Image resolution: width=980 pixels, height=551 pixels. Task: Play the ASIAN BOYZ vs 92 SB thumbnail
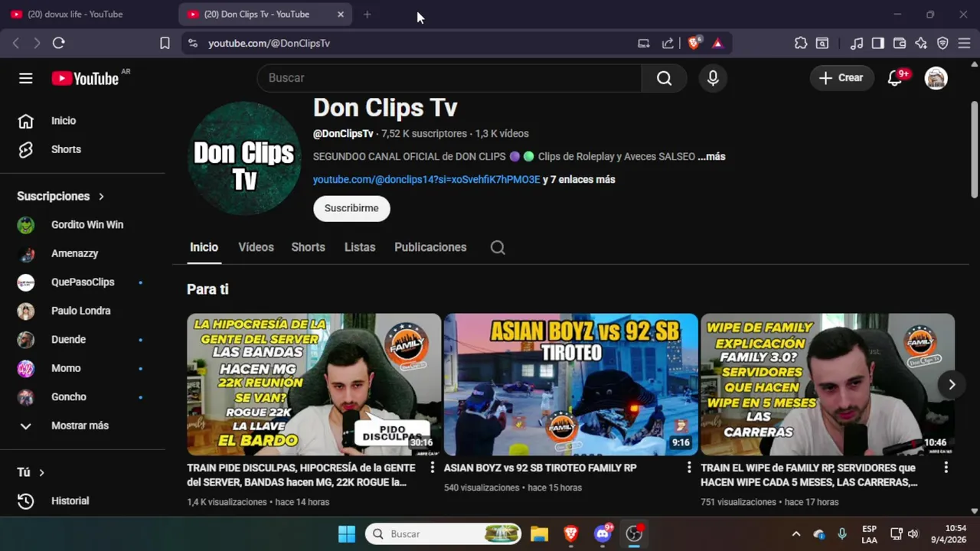[x=571, y=385]
